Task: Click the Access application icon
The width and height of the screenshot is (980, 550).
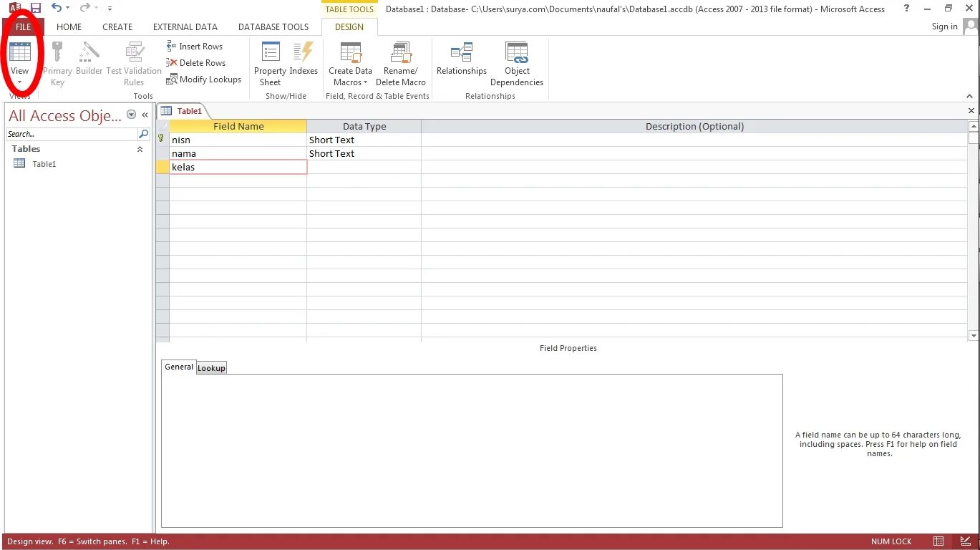Action: pyautogui.click(x=14, y=8)
